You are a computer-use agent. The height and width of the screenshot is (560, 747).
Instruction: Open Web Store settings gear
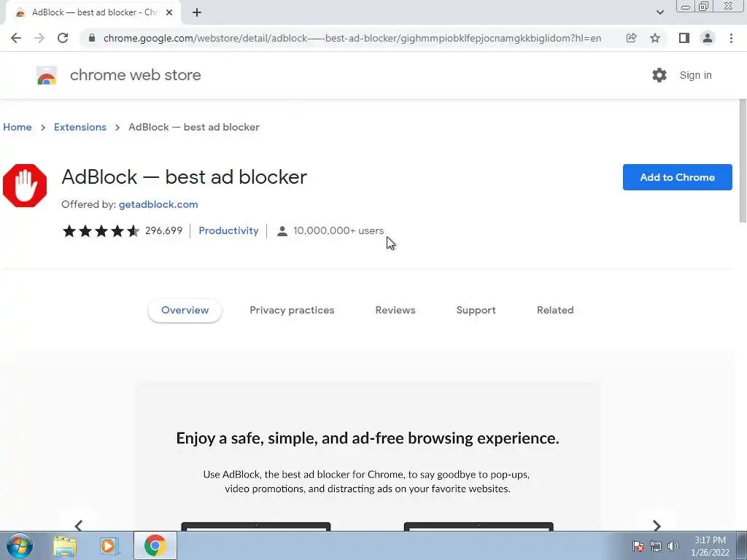659,75
